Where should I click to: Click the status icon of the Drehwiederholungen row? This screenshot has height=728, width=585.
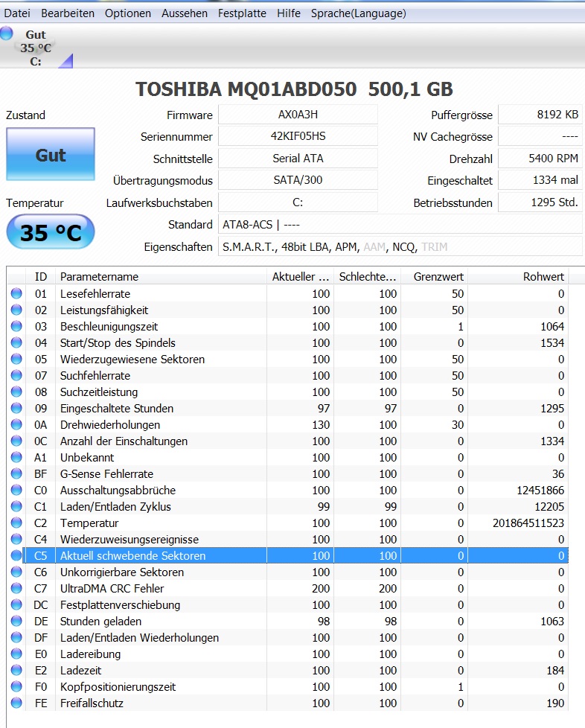click(16, 424)
